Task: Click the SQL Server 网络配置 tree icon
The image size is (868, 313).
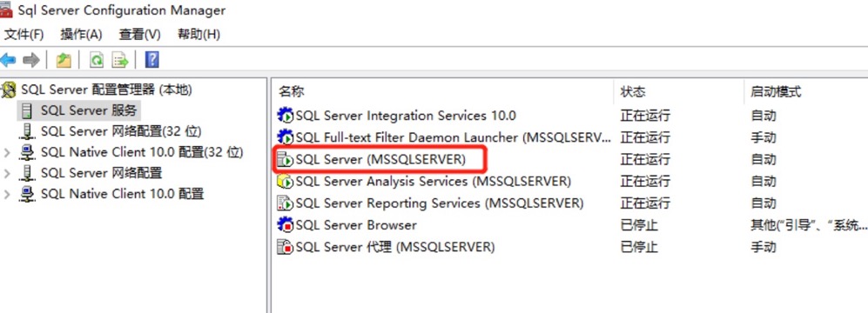Action: tap(27, 173)
